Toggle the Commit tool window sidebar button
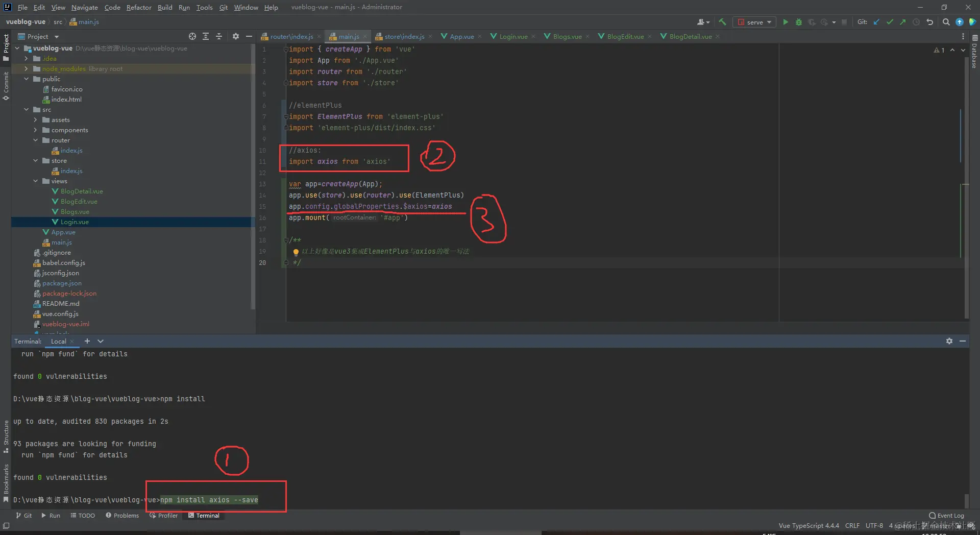The height and width of the screenshot is (535, 980). (6, 86)
